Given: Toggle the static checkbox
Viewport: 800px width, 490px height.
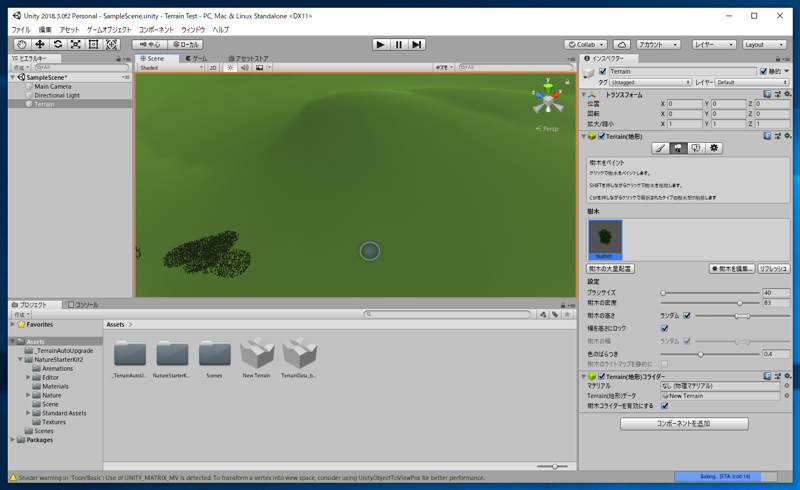Looking at the screenshot, I should click(763, 71).
